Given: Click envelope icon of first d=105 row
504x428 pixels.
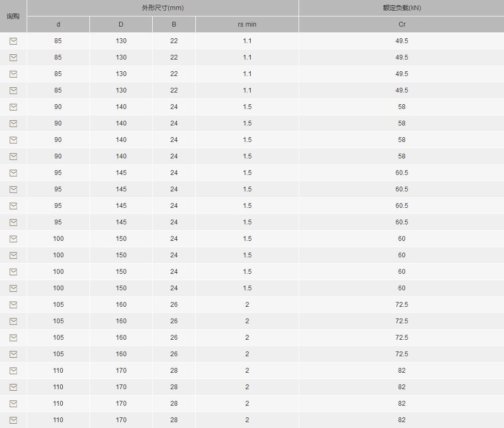Looking at the screenshot, I should click(x=13, y=305).
